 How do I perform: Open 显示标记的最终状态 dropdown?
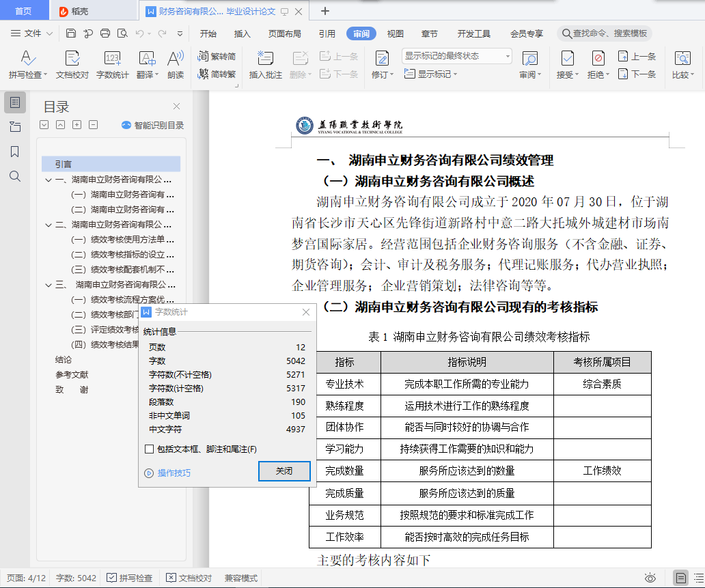(x=457, y=56)
